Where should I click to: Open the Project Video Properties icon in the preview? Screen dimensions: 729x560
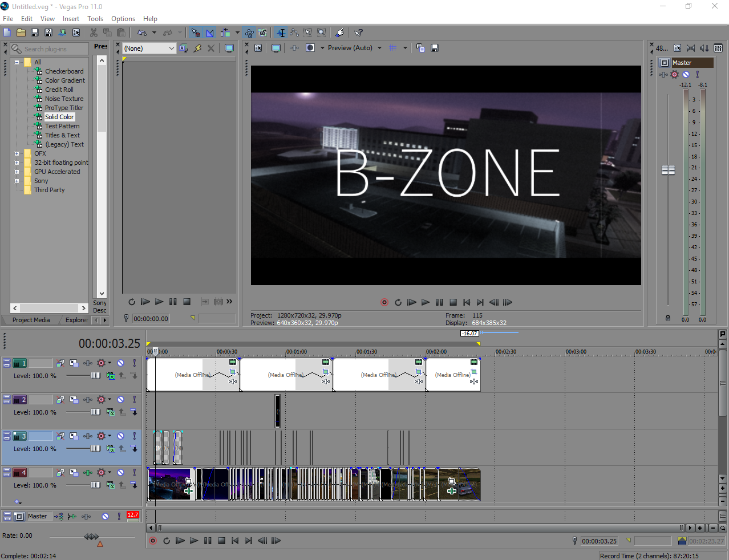tap(258, 48)
